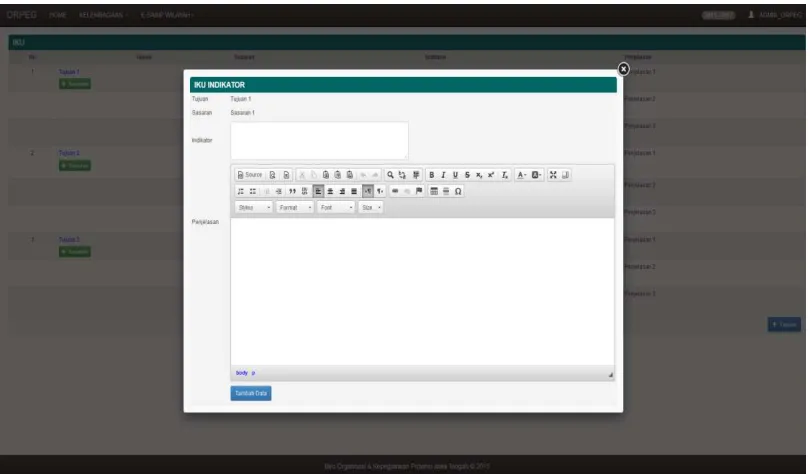
Task: Click inside the Indikator text area
Action: coord(319,140)
